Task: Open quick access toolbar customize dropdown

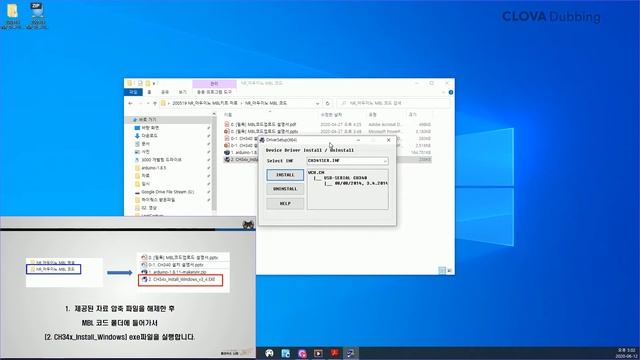Action: [x=154, y=83]
